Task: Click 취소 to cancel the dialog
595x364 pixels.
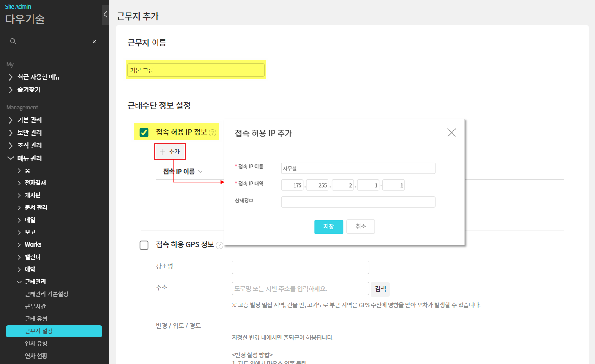Action: pos(360,227)
